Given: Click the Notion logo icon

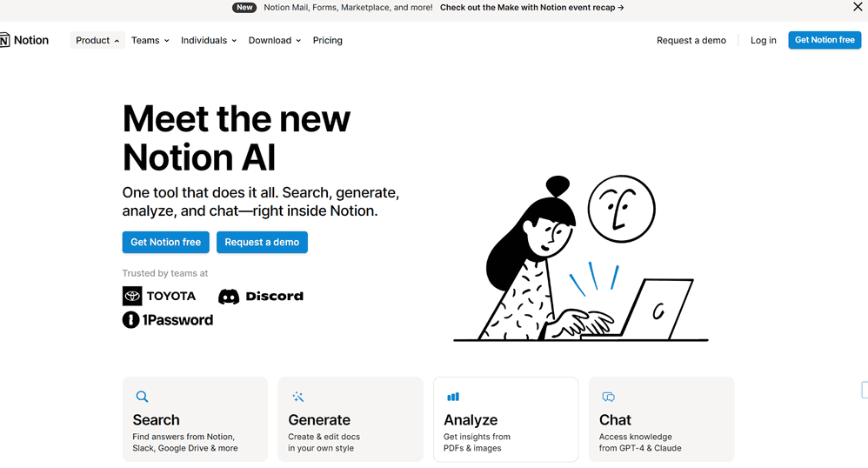Looking at the screenshot, I should tap(4, 40).
